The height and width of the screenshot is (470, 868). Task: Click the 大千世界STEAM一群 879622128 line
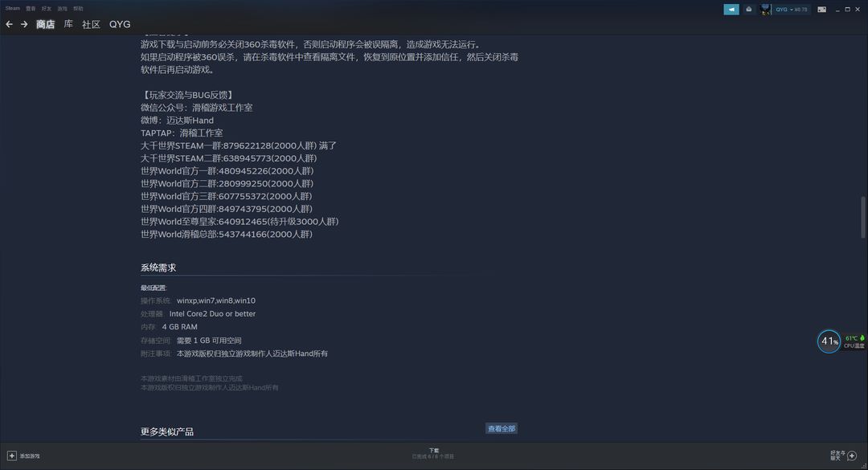point(239,145)
